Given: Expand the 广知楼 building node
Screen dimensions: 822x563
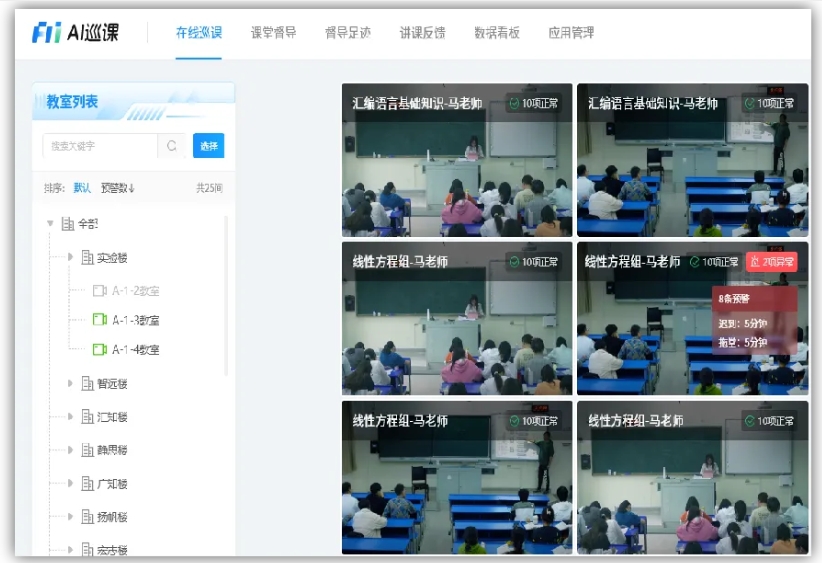Looking at the screenshot, I should [70, 483].
